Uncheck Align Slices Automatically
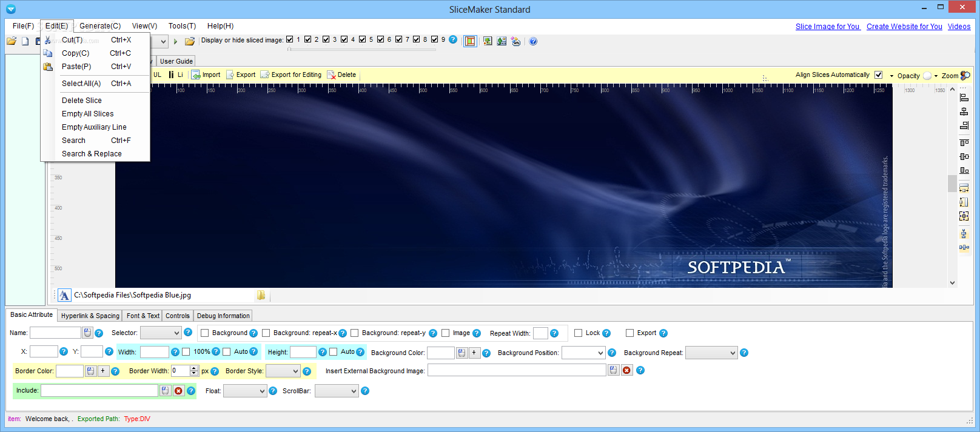 (878, 75)
